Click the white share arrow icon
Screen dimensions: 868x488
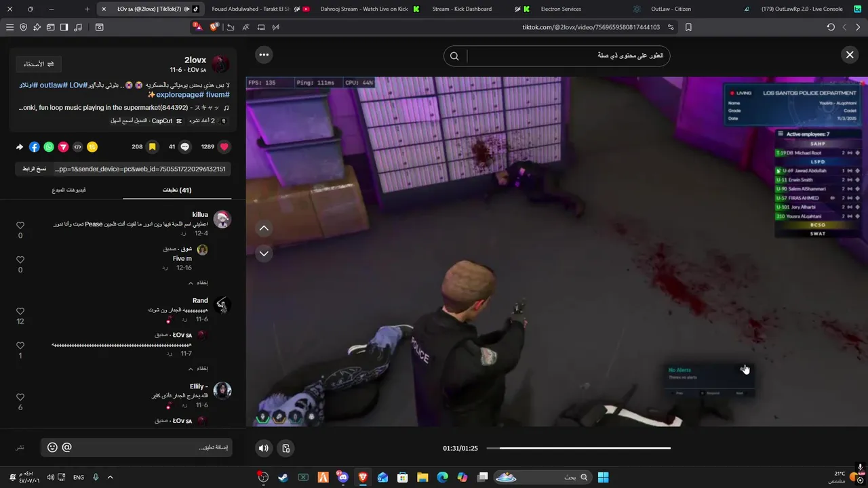click(20, 147)
